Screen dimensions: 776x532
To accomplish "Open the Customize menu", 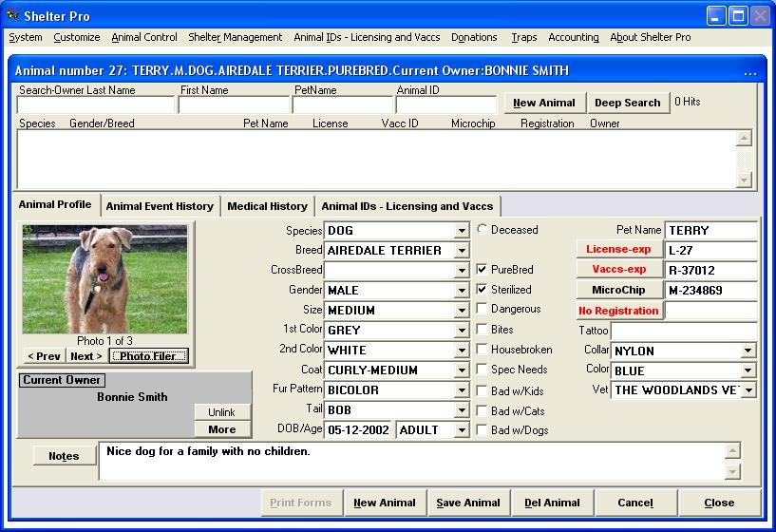I will click(77, 37).
